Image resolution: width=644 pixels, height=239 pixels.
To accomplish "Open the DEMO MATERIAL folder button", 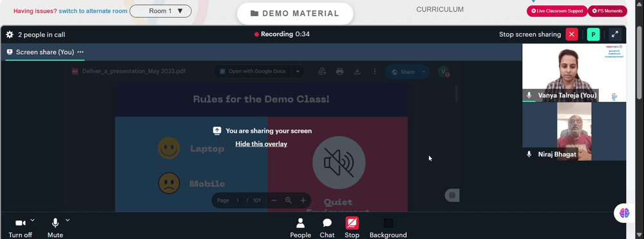I will (295, 14).
